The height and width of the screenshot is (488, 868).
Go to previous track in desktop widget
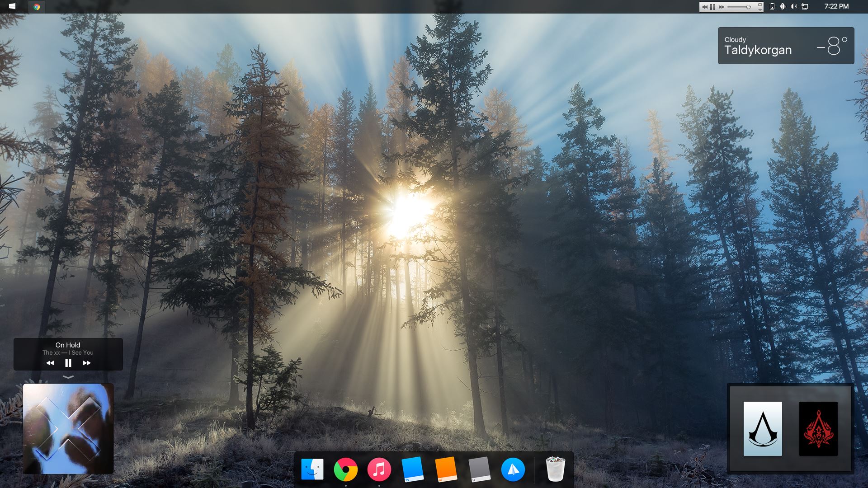click(x=50, y=363)
